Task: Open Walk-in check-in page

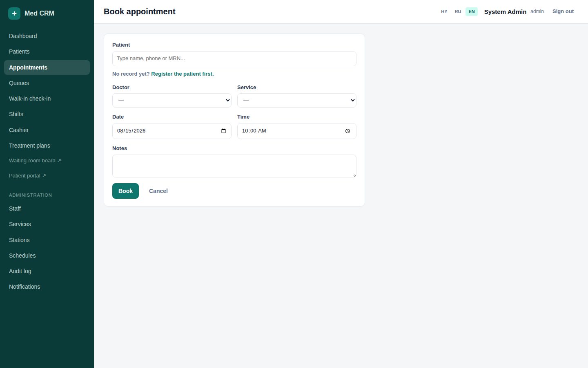Action: tap(47, 99)
